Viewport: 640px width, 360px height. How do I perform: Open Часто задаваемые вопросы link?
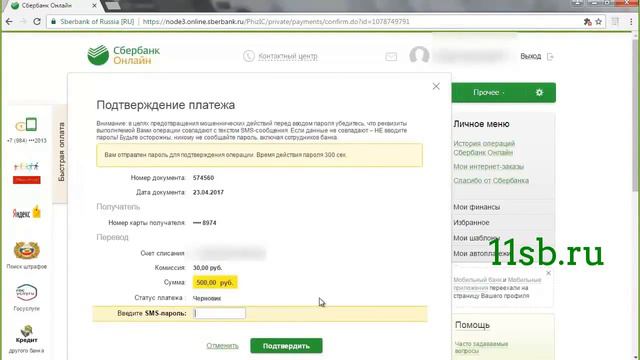(481, 347)
